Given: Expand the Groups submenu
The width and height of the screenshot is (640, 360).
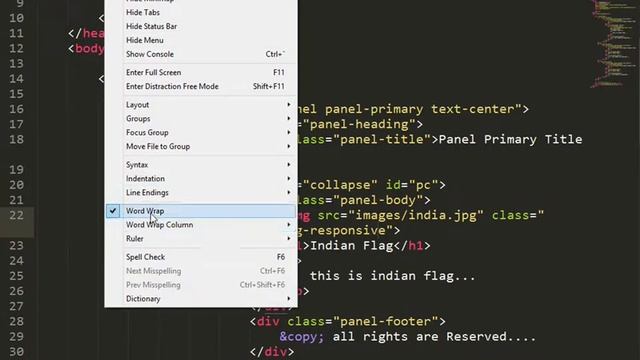Looking at the screenshot, I should click(200, 119).
